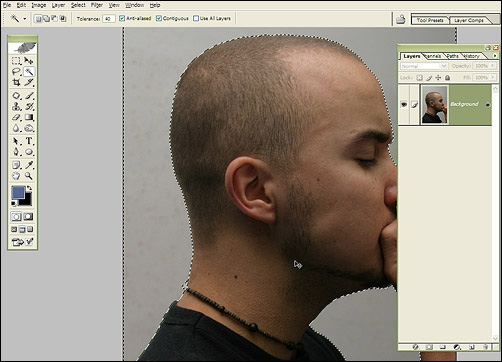Swap foreground and background colors

click(x=29, y=188)
